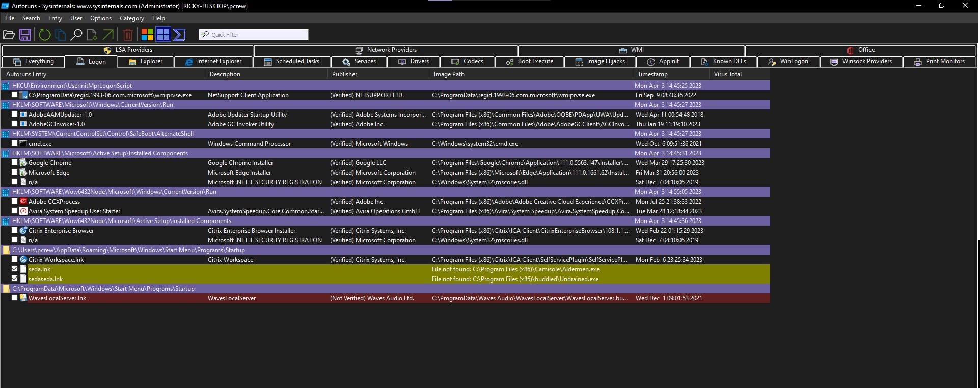980x388 pixels.
Task: Toggle Hide Windows Entries blue logo icon
Action: click(x=163, y=35)
